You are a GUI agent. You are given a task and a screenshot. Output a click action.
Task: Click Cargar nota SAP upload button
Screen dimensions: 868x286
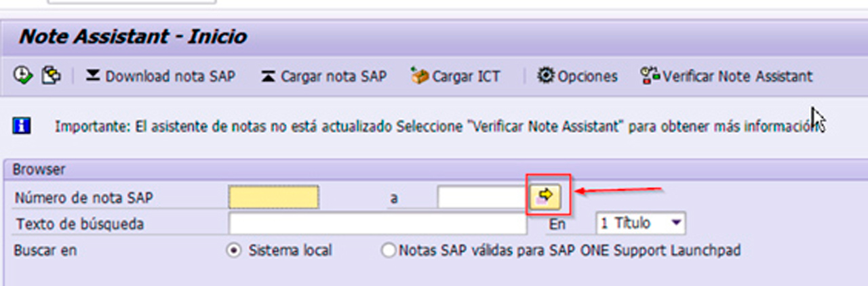pyautogui.click(x=324, y=77)
